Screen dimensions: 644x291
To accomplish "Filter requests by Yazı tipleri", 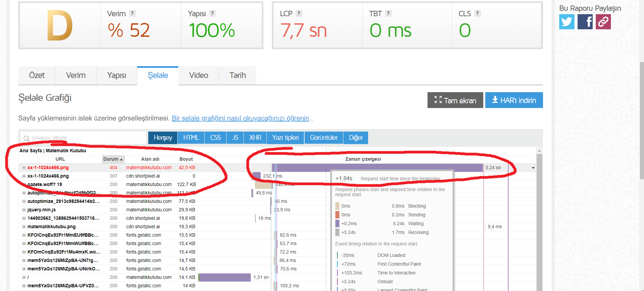I will click(285, 138).
